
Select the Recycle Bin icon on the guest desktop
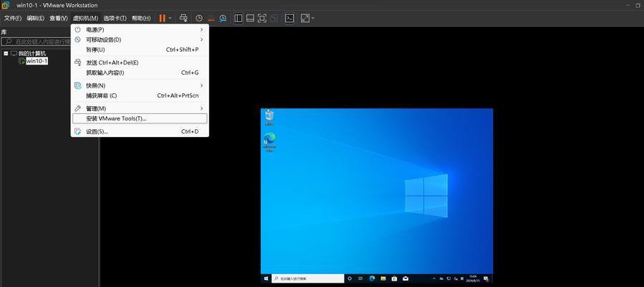click(269, 117)
